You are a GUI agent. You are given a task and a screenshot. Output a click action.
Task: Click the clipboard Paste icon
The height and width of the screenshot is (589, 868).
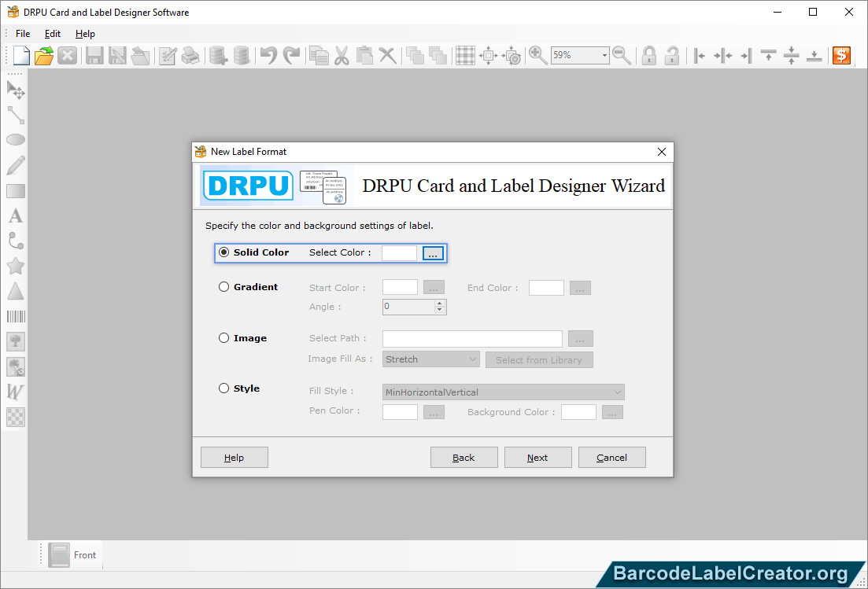364,55
